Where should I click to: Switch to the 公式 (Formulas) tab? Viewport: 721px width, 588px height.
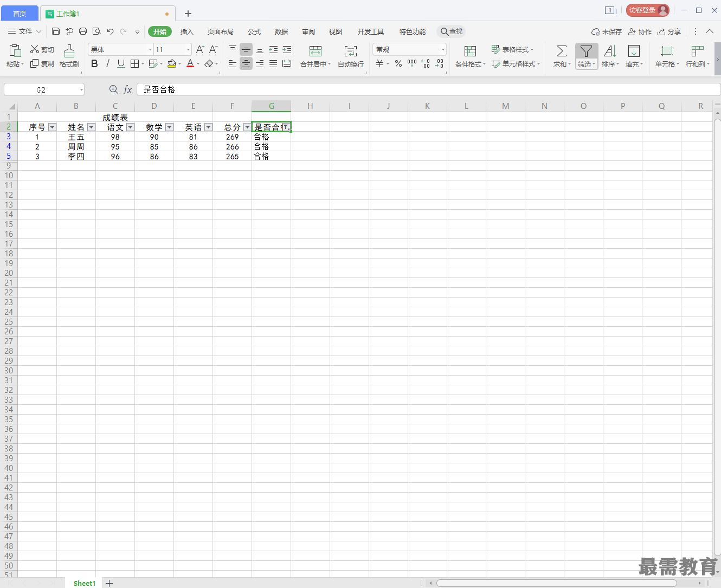pyautogui.click(x=254, y=31)
